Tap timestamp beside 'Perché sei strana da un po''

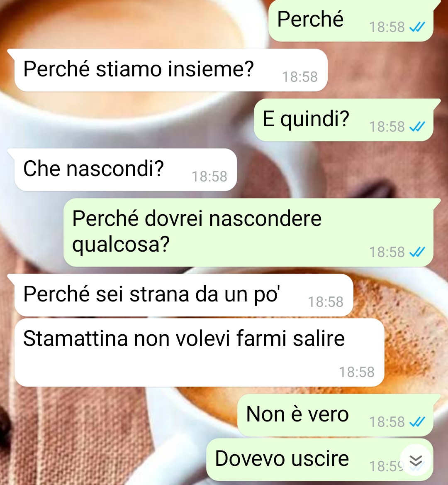coord(326,302)
